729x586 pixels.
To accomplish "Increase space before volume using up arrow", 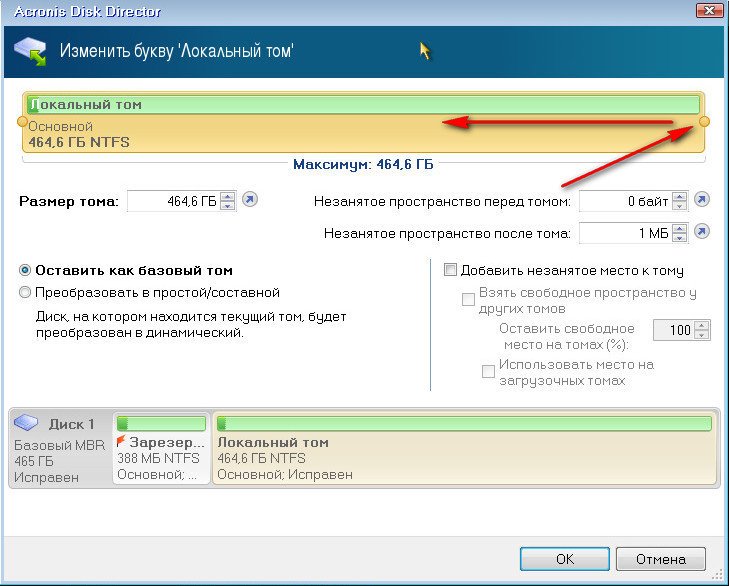I will pyautogui.click(x=679, y=197).
